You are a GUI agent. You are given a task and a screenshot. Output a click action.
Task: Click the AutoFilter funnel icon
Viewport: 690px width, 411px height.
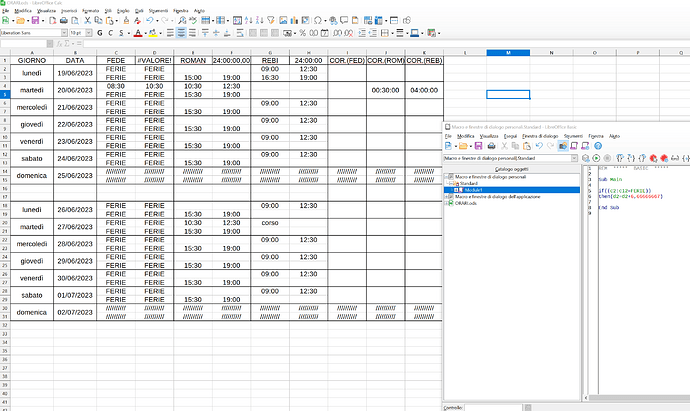click(x=271, y=20)
